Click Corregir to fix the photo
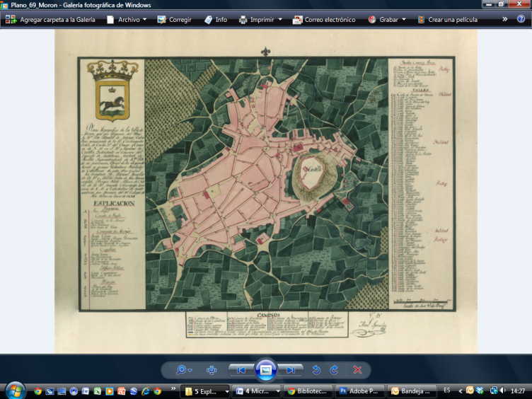Viewport: 532px width, 399px height. click(x=175, y=20)
